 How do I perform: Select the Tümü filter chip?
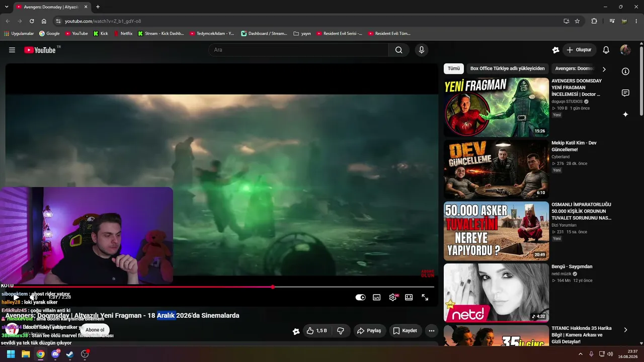pos(454,68)
